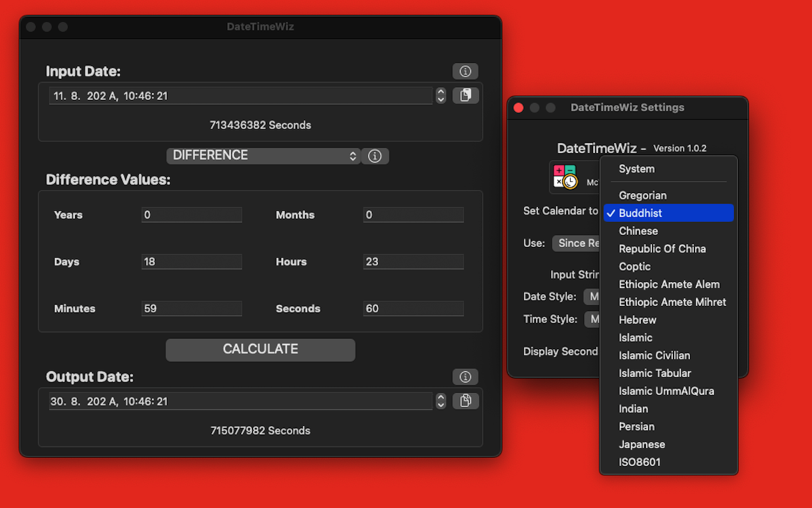Copy the Input Date value

(465, 96)
